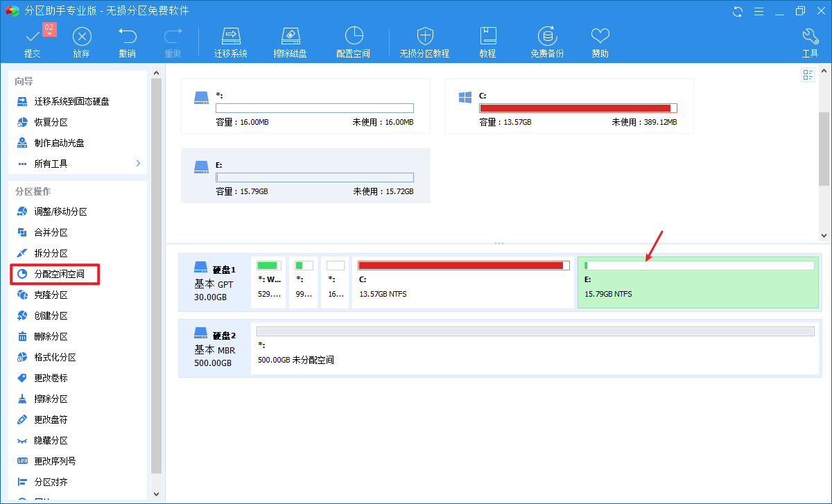The height and width of the screenshot is (504, 832).
Task: Select the C: 13.57GB NTFS block in disk map
Action: (463, 282)
